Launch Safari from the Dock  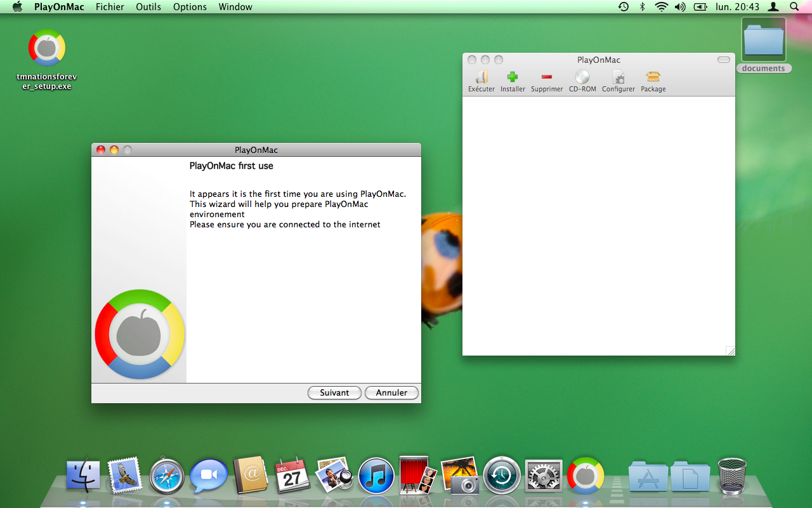click(167, 476)
